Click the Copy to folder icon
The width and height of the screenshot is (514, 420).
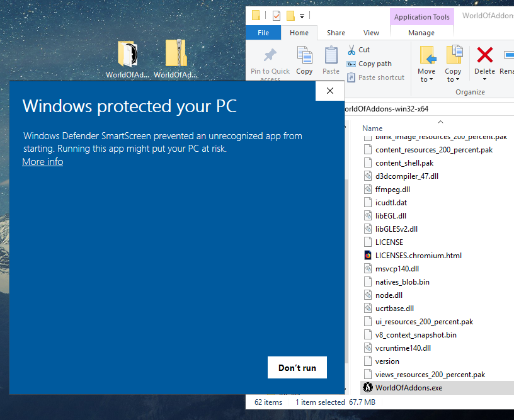point(454,54)
